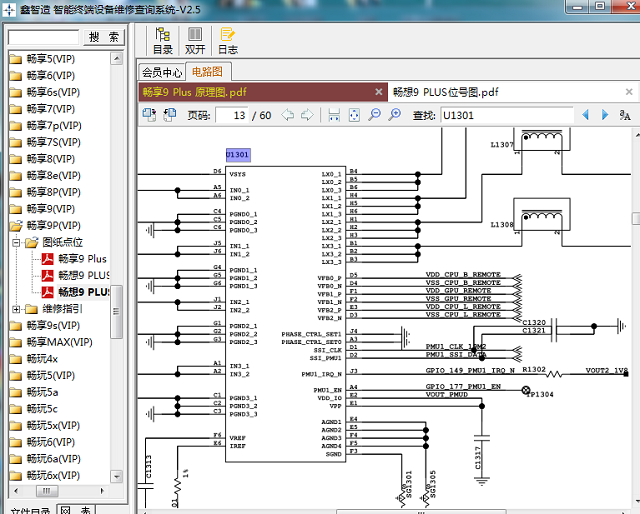Viewport: 640px width, 514px height.
Task: Open the 日志 log icon
Action: click(x=227, y=41)
